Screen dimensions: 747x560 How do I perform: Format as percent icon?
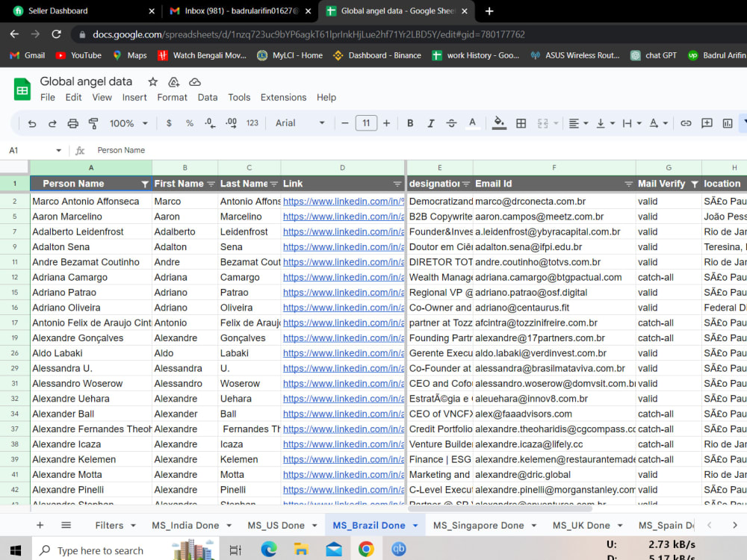click(x=190, y=123)
